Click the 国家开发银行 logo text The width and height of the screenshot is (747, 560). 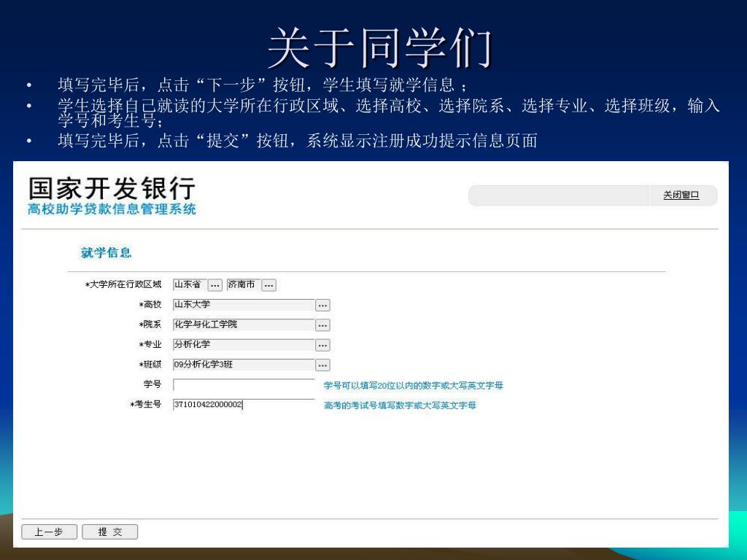click(112, 188)
